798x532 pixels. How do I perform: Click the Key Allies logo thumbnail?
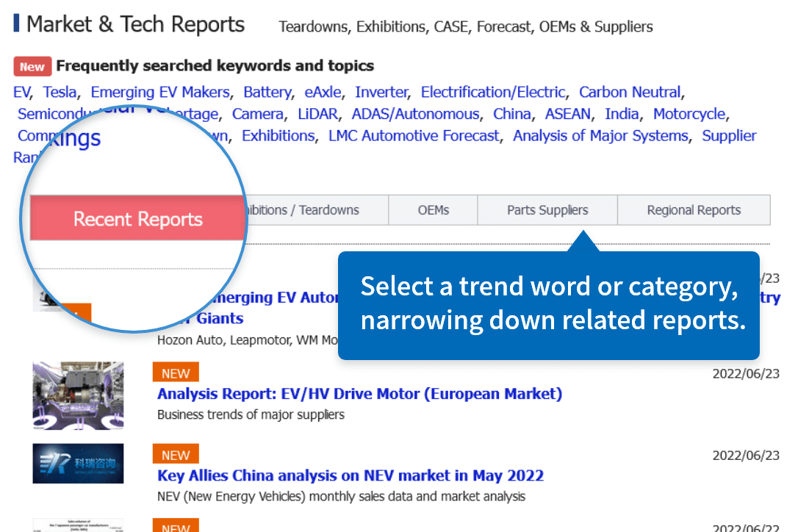pos(78,463)
